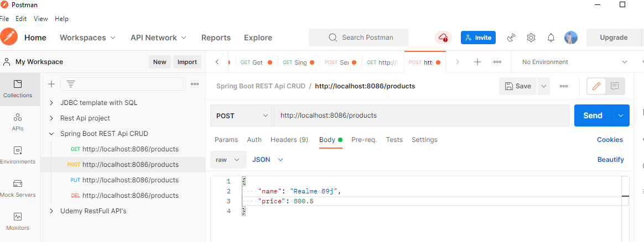This screenshot has height=242, width=644.
Task: Click the Postman logo icon
Action: [x=9, y=38]
